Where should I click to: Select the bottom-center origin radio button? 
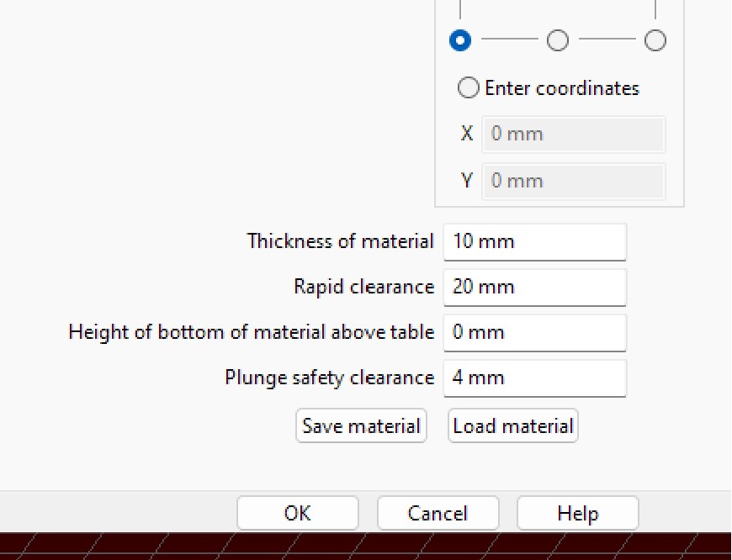557,40
